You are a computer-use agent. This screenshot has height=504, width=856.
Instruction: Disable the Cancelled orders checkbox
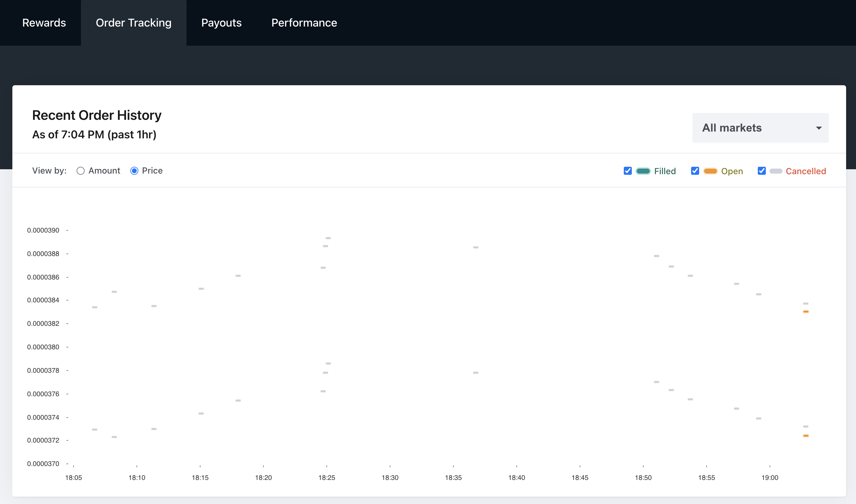pyautogui.click(x=762, y=171)
